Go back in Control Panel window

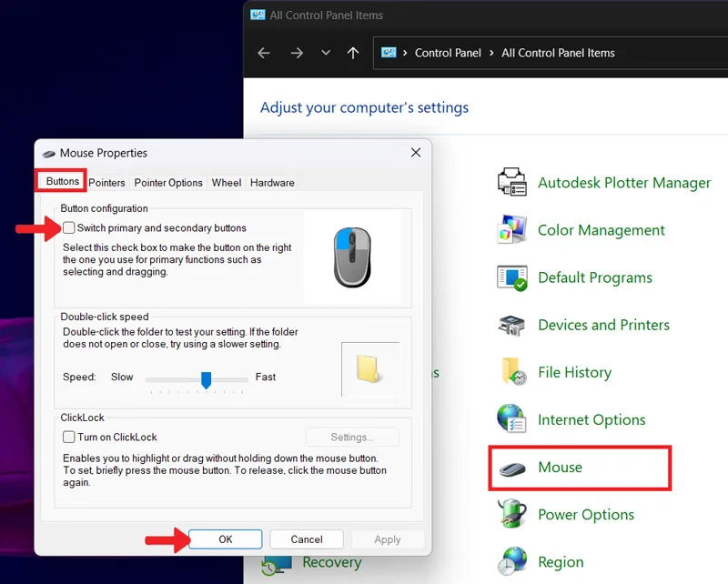pos(264,53)
